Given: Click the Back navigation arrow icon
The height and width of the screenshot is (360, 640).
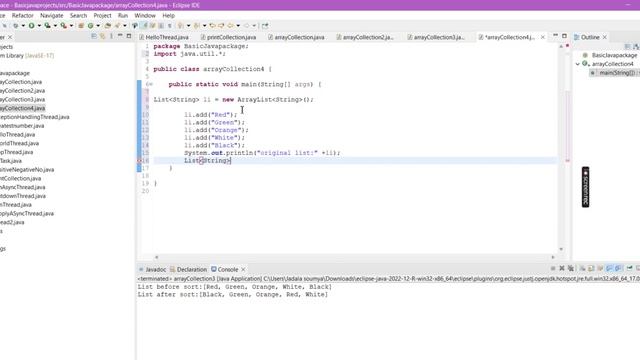Looking at the screenshot, I should 230,26.
